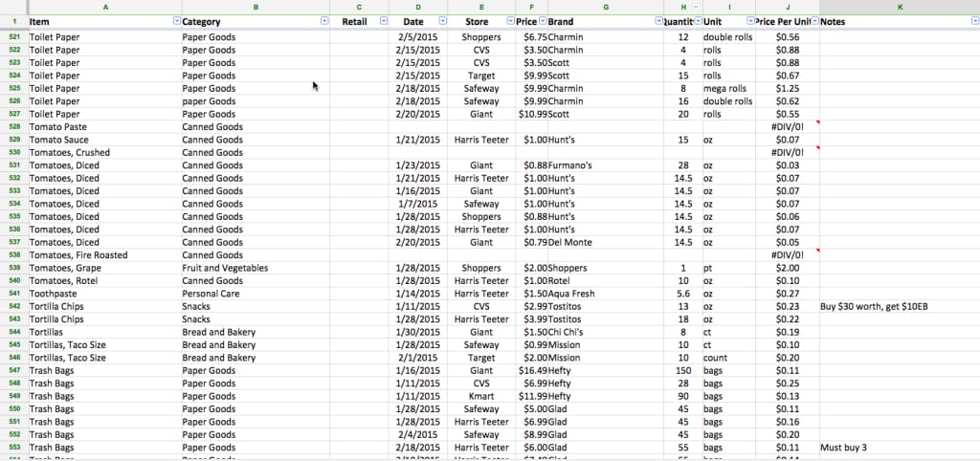Open the Brand column filter dropdown
Image resolution: width=980 pixels, height=461 pixels.
click(x=658, y=21)
